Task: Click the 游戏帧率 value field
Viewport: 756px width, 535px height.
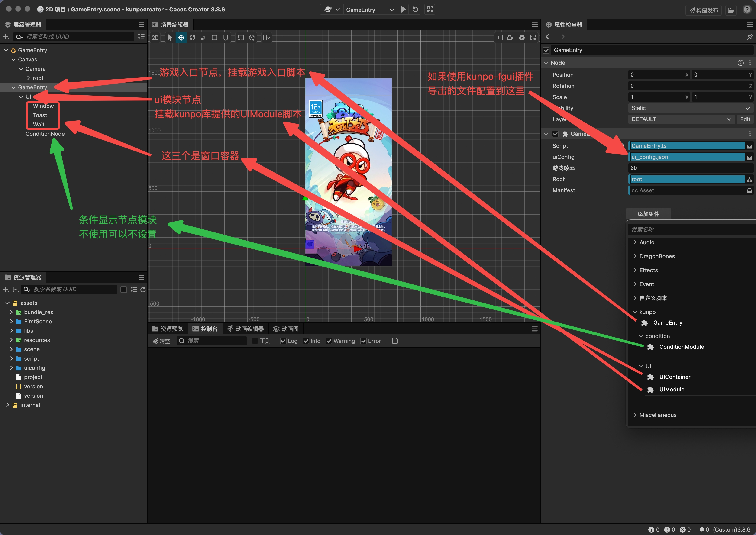Action: [690, 168]
